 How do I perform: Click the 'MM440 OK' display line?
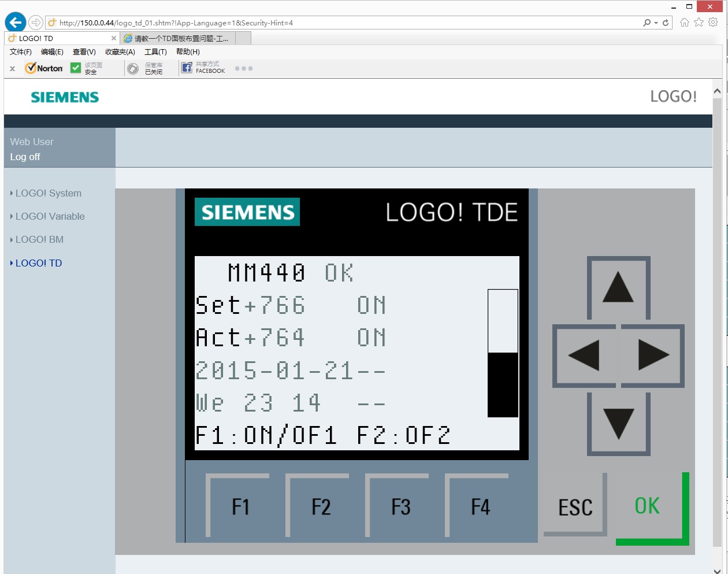pos(291,273)
